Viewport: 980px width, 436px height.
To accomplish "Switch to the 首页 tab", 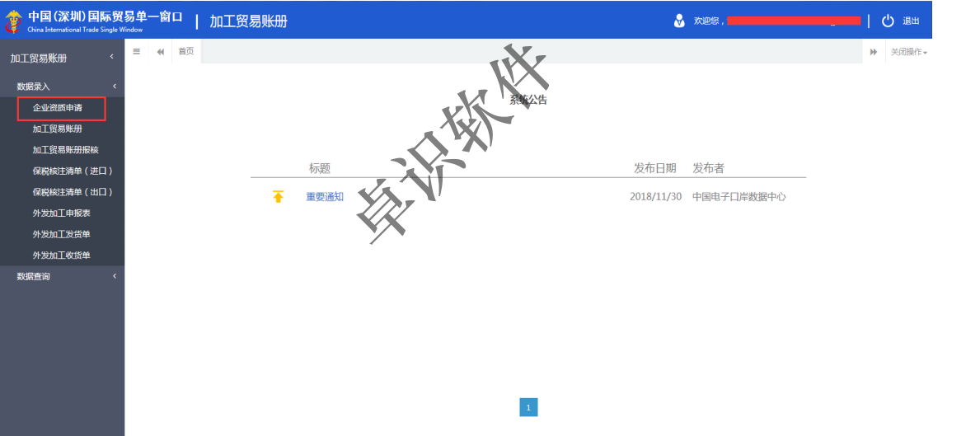I will 185,51.
